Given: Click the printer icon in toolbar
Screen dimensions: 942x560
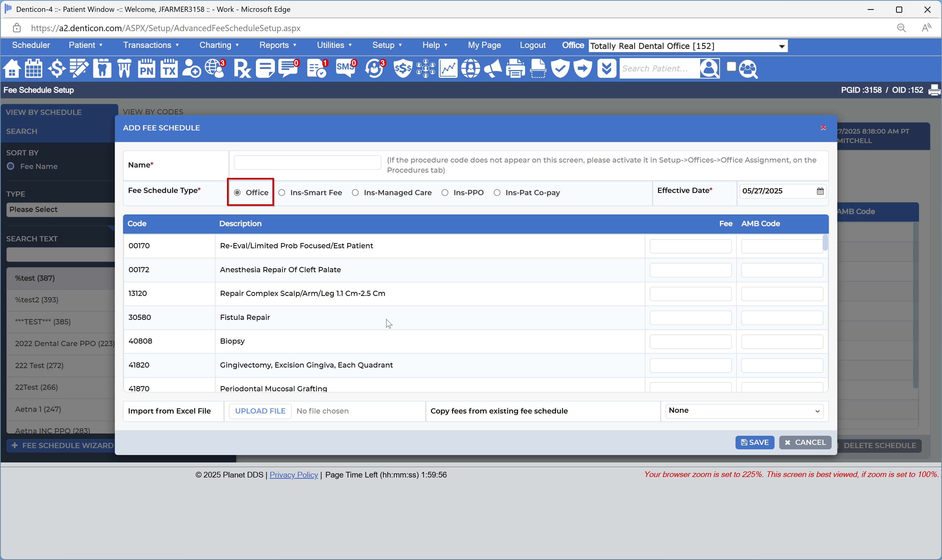Looking at the screenshot, I should [x=515, y=69].
